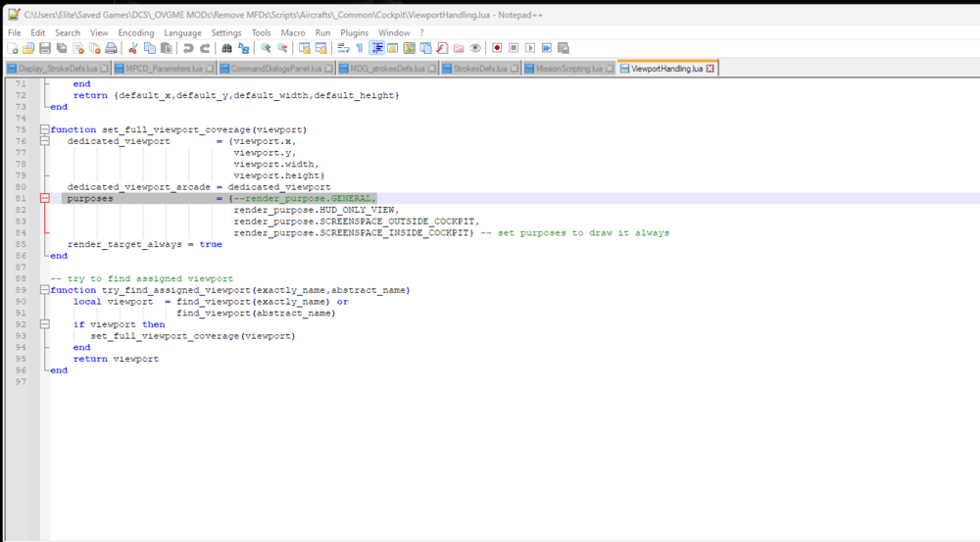
Task: Close the ViewportHandling.lua tab
Action: pyautogui.click(x=710, y=69)
